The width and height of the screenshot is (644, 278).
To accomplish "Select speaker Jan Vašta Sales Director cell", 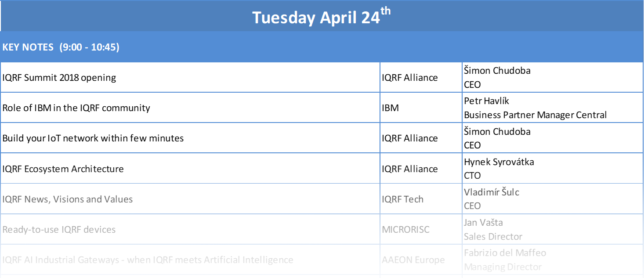I will point(553,229).
